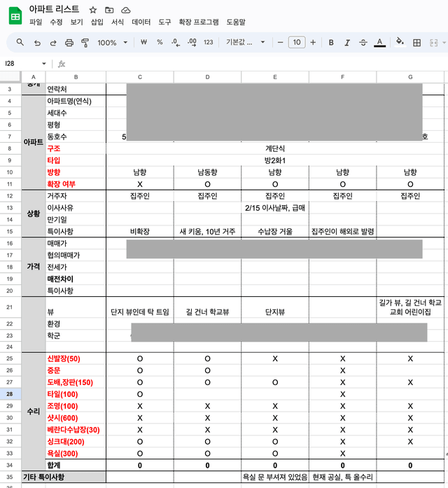Select cell '욕실 문 부서져 있었음'
The height and width of the screenshot is (488, 448).
coord(275,477)
